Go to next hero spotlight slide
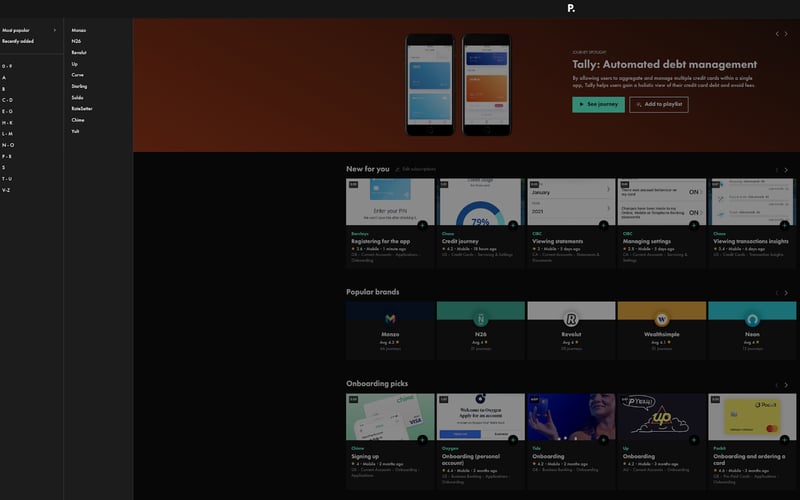800x500 pixels. (786, 34)
